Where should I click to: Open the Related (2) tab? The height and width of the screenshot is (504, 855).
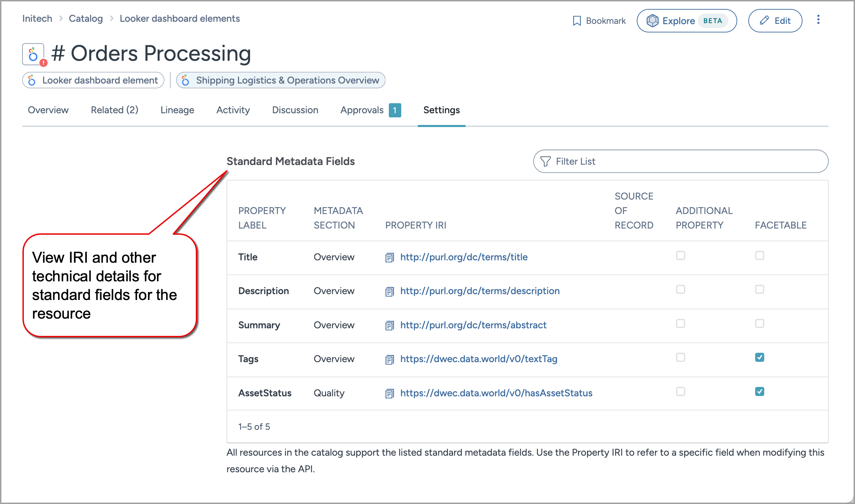coord(114,110)
